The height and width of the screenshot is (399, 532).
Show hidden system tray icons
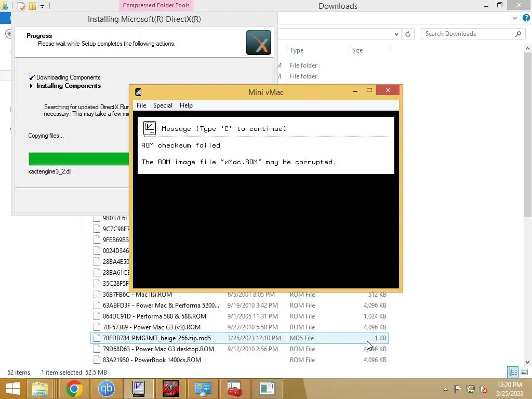[445, 389]
